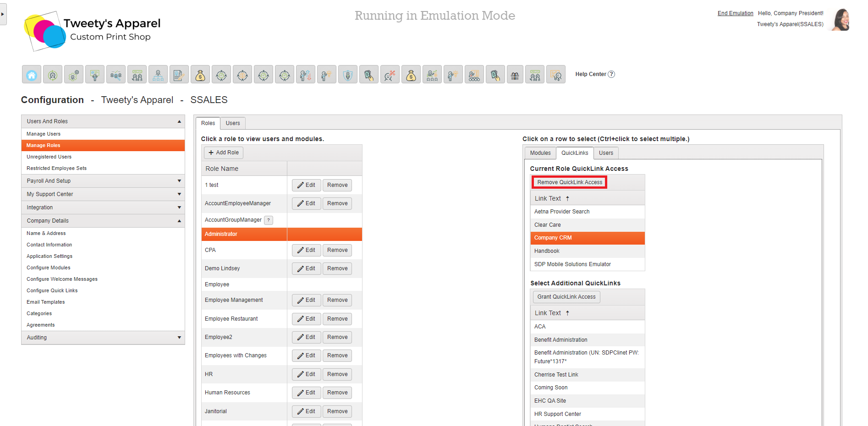Image resolution: width=868 pixels, height=426 pixels.
Task: Edit the 1 test role
Action: coord(306,185)
